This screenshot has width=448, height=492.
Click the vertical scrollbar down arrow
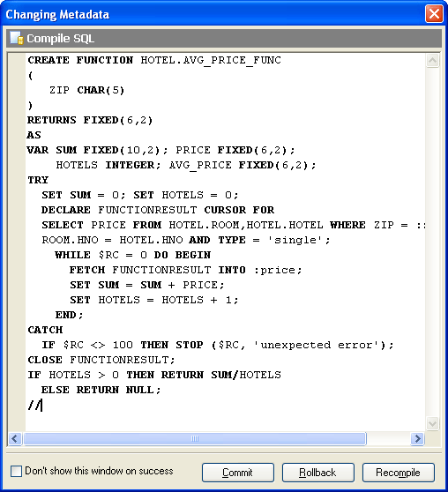432,423
